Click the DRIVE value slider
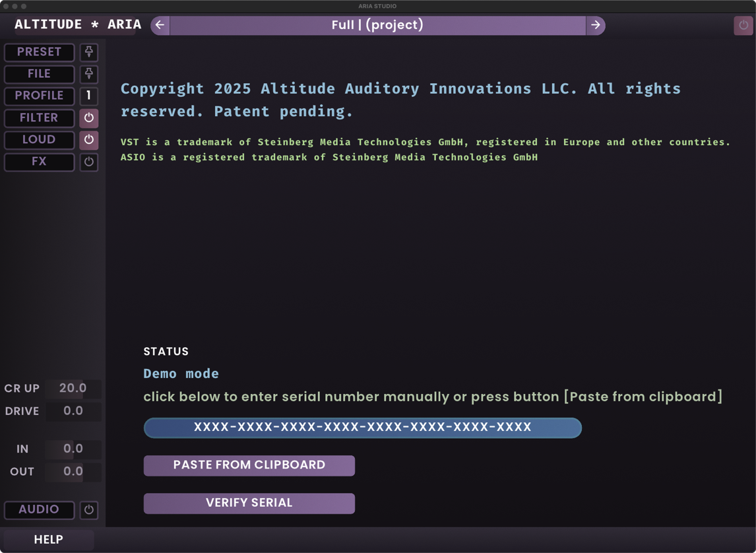756x553 pixels. (x=73, y=411)
